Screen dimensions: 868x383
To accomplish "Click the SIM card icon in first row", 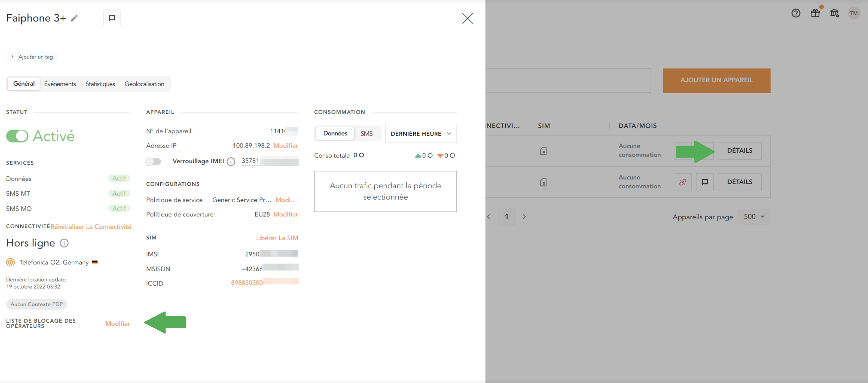I will coord(543,151).
